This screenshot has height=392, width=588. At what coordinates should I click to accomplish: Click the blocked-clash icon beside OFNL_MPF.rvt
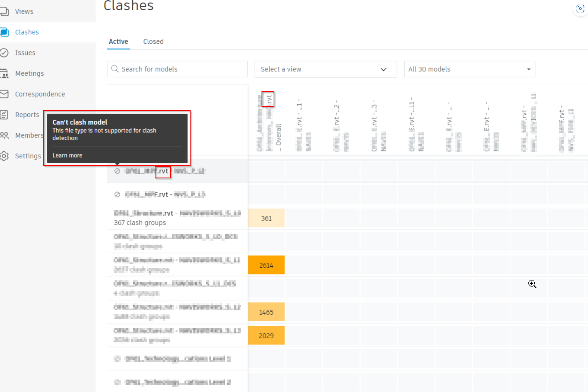[x=117, y=194]
